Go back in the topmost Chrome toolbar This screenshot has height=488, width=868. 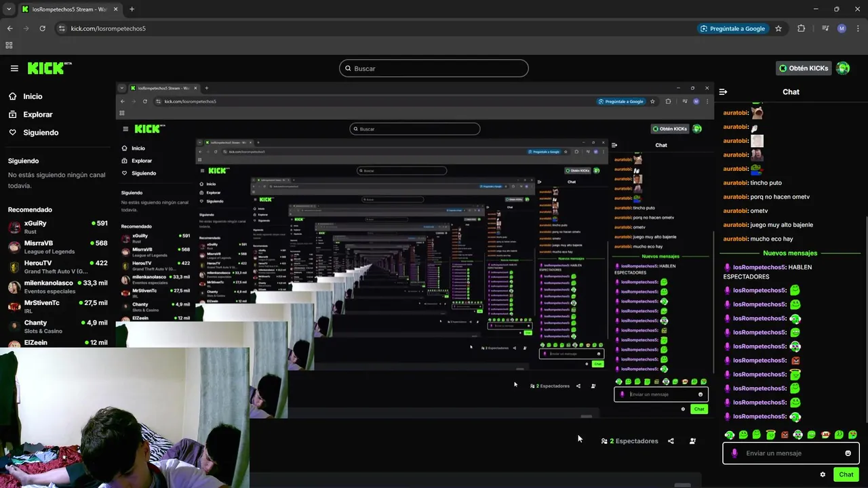(x=10, y=28)
